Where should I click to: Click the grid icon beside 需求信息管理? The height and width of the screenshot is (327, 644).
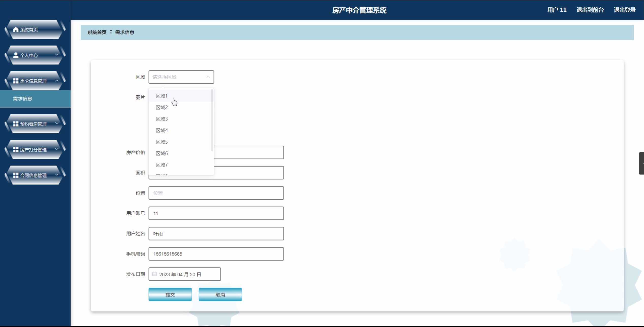[16, 81]
